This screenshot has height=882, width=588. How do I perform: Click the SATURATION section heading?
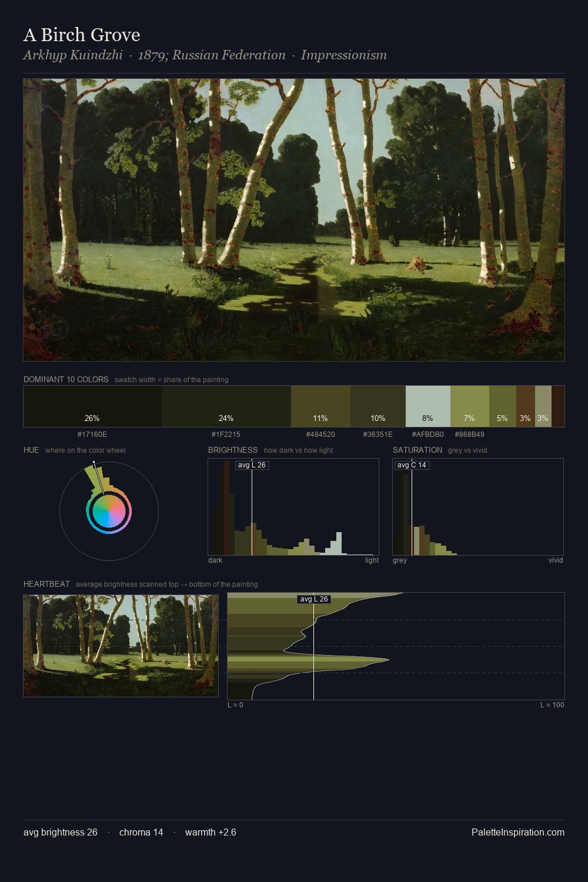point(417,450)
